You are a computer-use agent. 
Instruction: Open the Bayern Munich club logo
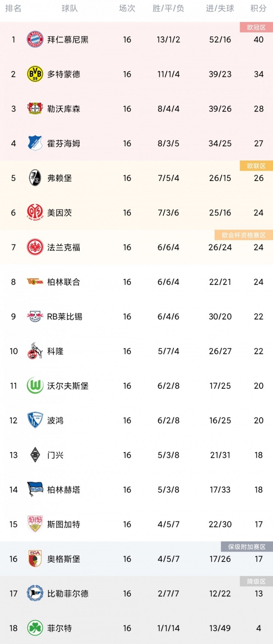click(x=35, y=39)
